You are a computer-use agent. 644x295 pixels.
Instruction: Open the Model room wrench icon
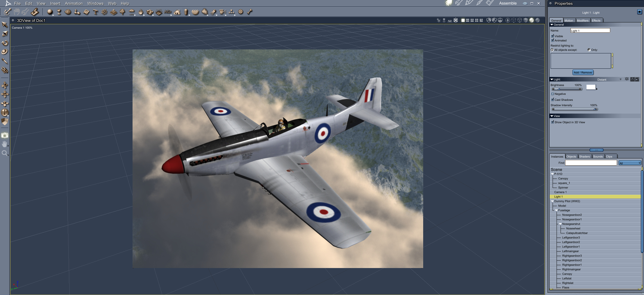(459, 3)
